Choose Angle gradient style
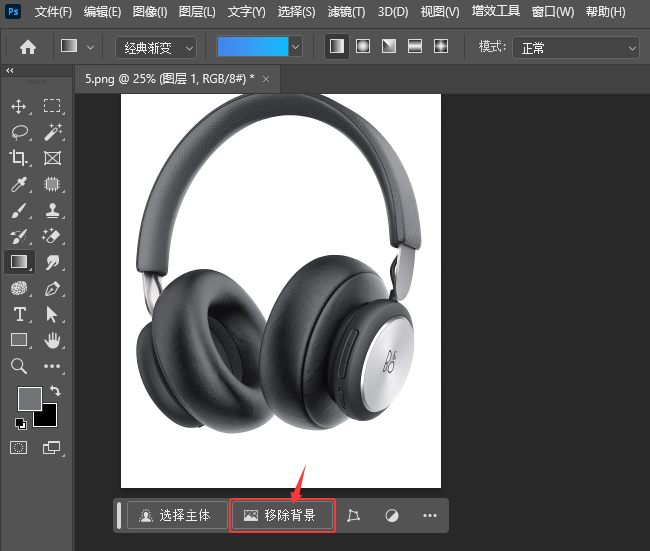 (x=389, y=46)
